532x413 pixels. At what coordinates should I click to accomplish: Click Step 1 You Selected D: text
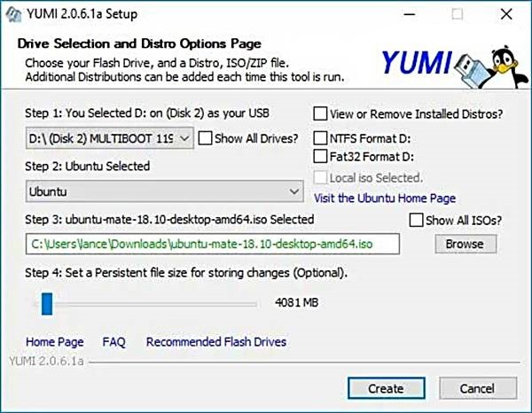147,113
